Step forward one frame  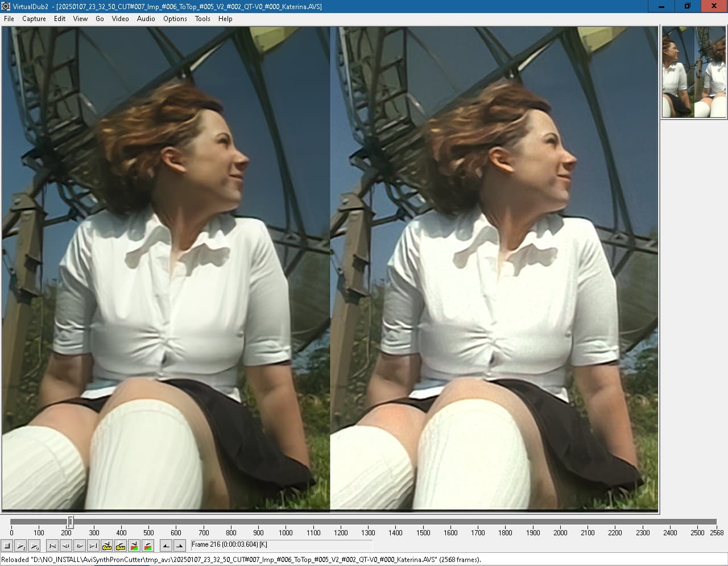(x=80, y=546)
